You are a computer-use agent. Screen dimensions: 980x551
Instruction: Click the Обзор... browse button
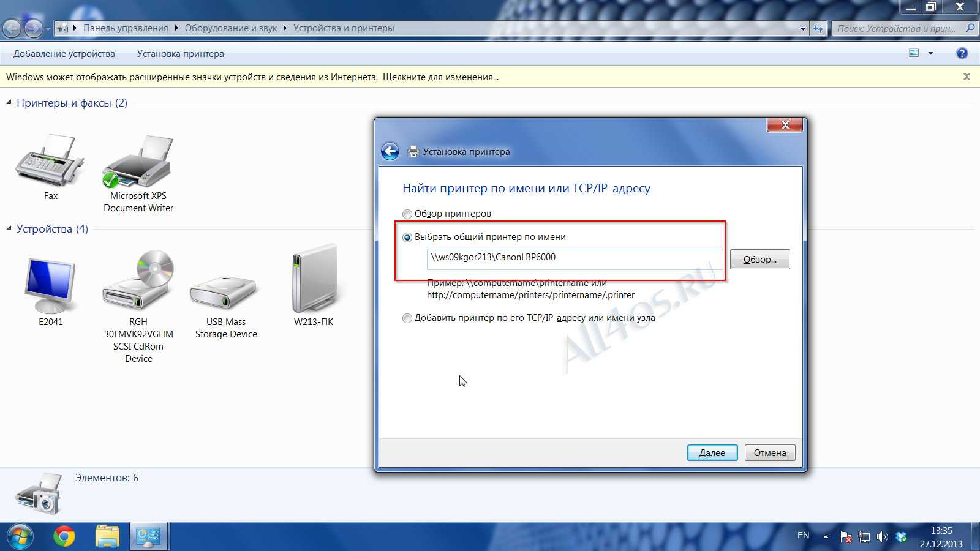coord(759,260)
